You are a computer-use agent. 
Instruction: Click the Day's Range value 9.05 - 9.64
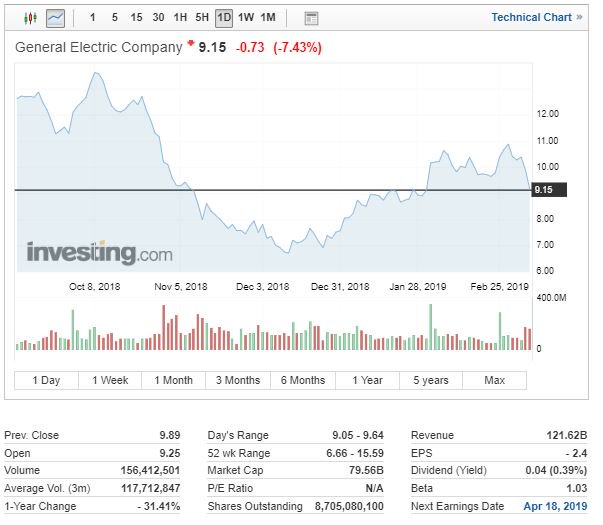point(358,435)
